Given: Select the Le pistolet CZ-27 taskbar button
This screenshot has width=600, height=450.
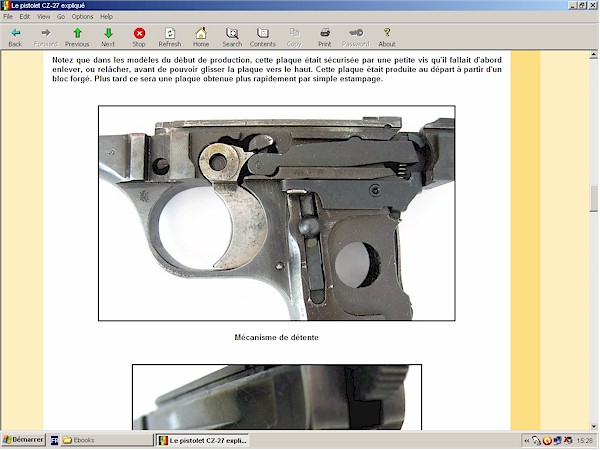Looking at the screenshot, I should coord(202,440).
